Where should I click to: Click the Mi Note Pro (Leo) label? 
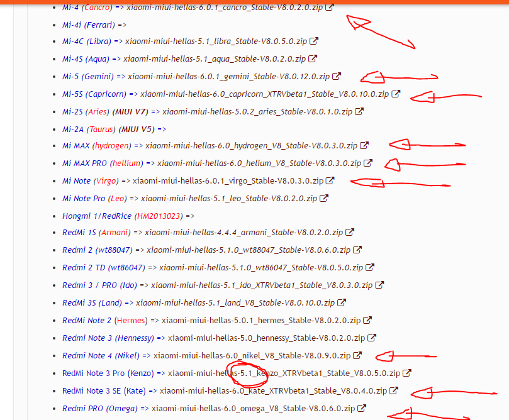[x=94, y=198]
